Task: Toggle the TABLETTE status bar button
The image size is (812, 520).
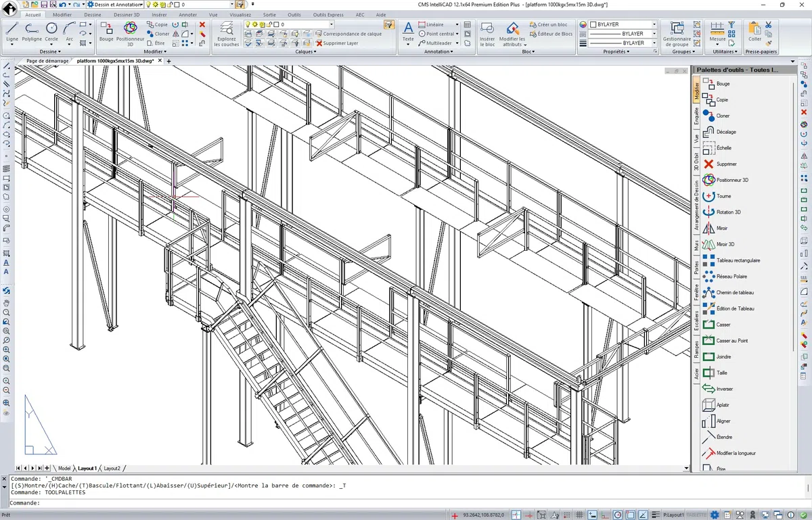Action: [x=696, y=515]
